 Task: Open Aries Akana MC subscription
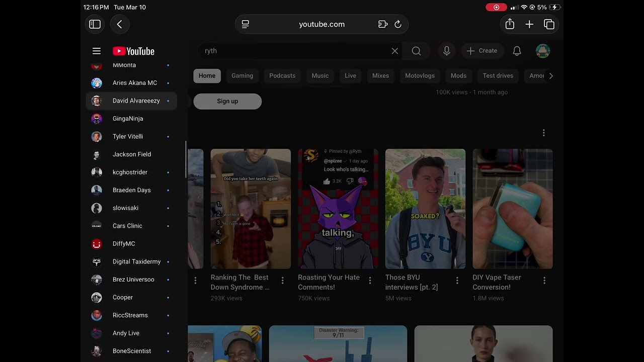pyautogui.click(x=132, y=83)
